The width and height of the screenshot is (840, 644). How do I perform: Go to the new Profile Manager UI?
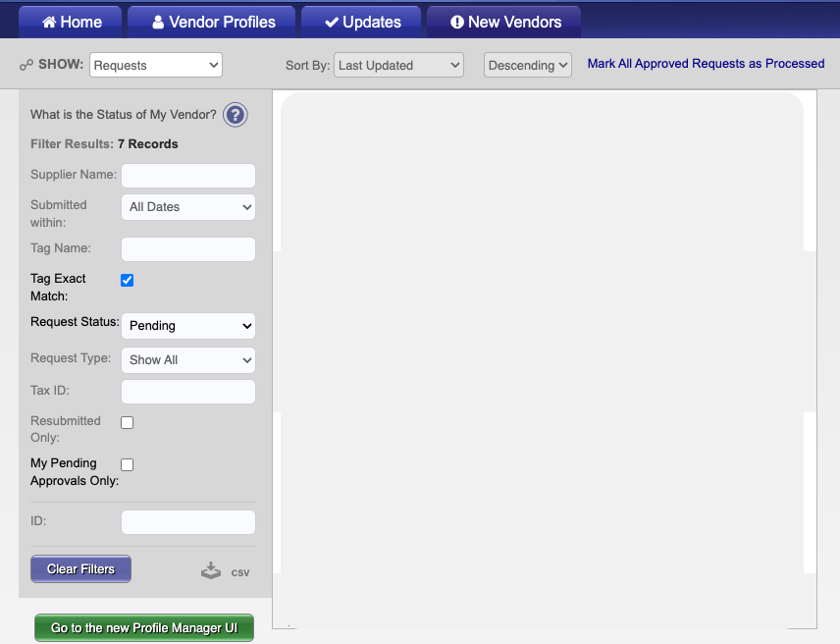(x=144, y=628)
